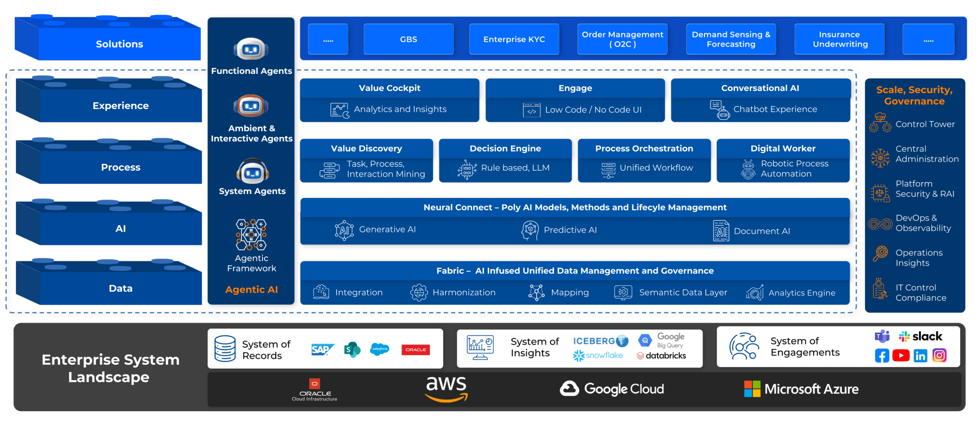The width and height of the screenshot is (980, 425).
Task: Select the Semantic Data Layer icon
Action: coord(622,293)
